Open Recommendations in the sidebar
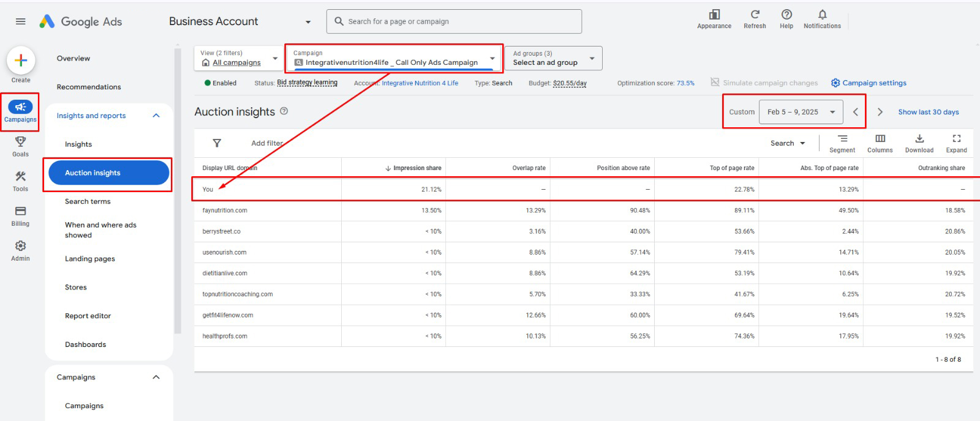980x421 pixels. tap(89, 87)
